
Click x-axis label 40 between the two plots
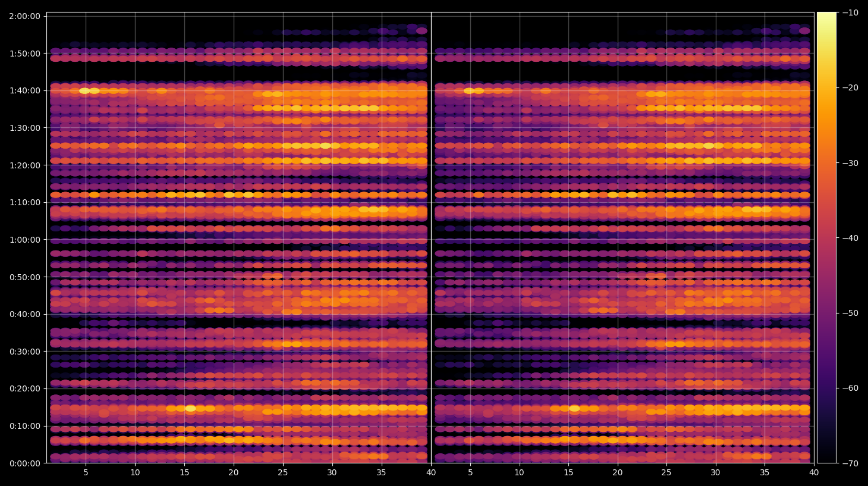431,472
